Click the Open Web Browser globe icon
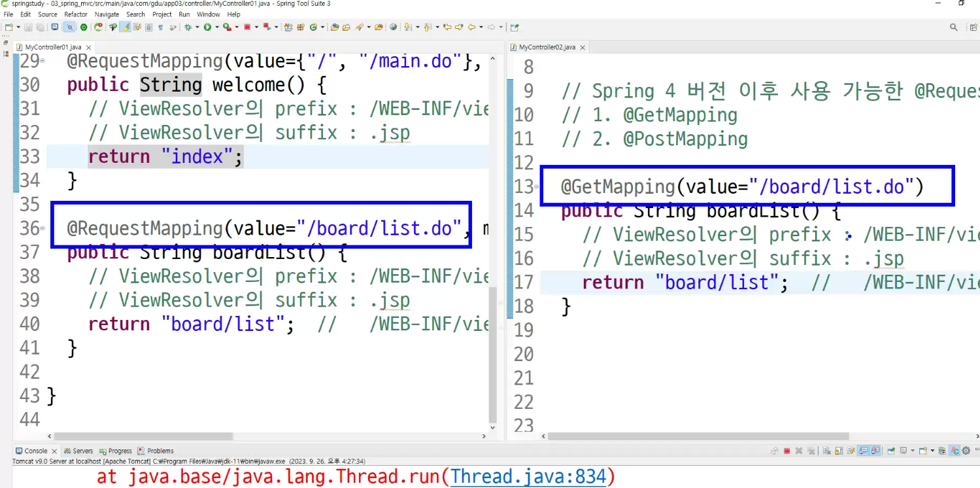 [393, 27]
